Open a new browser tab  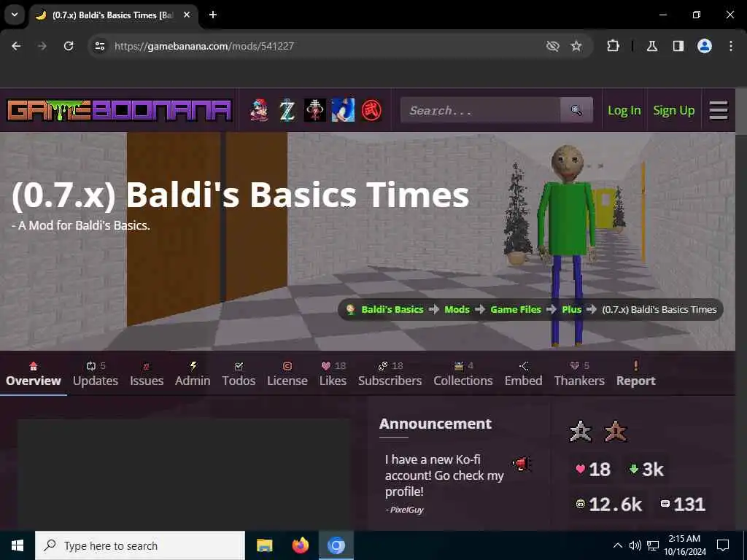(213, 15)
